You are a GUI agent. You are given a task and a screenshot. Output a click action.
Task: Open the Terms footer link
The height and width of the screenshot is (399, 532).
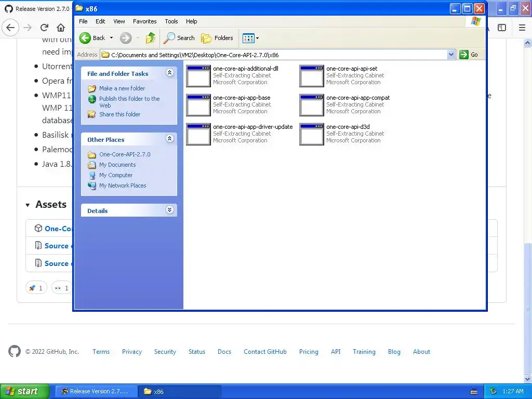[x=101, y=352]
